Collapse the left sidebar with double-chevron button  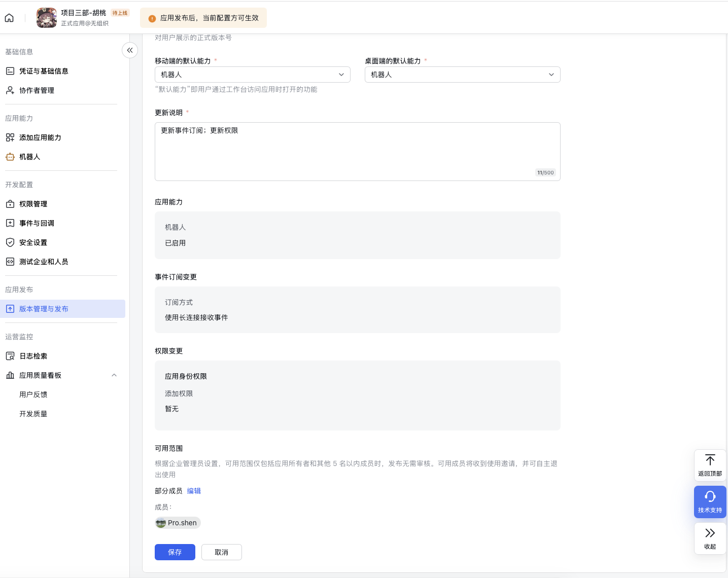tap(130, 50)
